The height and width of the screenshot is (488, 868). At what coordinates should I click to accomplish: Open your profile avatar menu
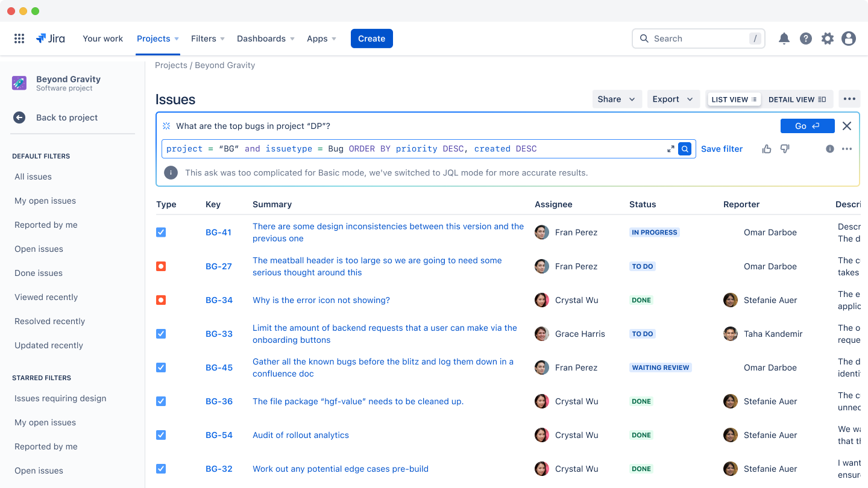coord(849,38)
